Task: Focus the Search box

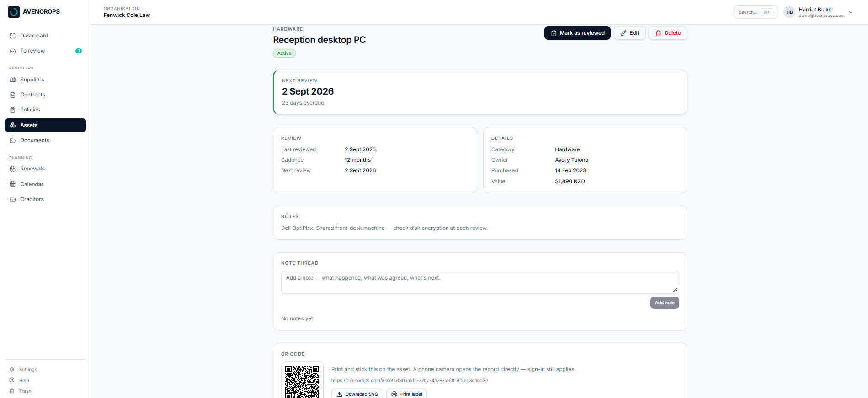Action: 755,12
